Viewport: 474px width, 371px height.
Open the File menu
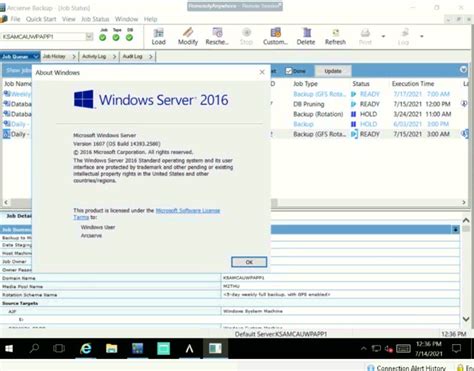tap(15, 19)
